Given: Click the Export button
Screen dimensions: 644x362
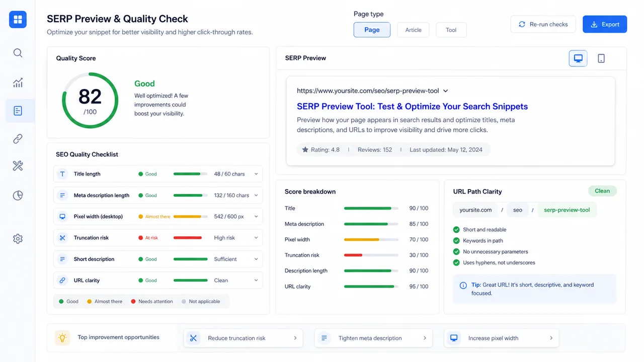Looking at the screenshot, I should pyautogui.click(x=605, y=24).
